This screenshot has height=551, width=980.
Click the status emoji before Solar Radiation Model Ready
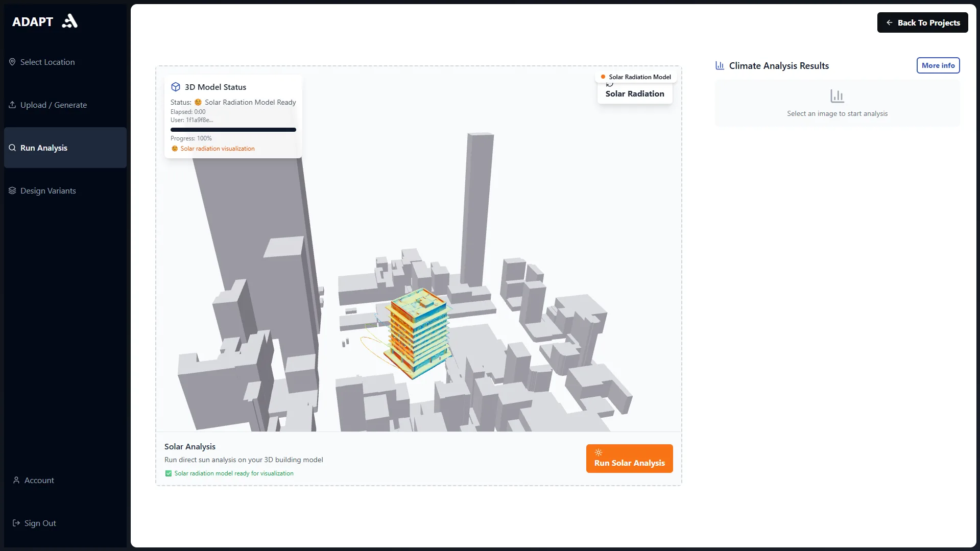coord(198,102)
